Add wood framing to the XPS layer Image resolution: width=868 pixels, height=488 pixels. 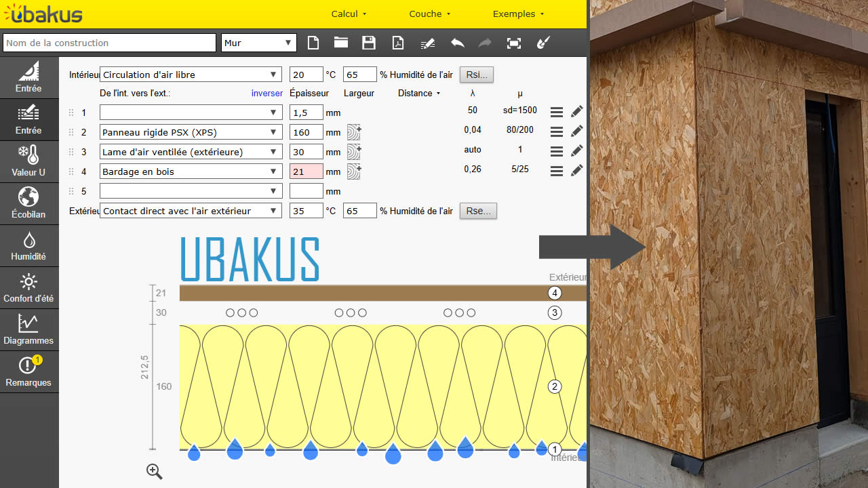pyautogui.click(x=354, y=132)
